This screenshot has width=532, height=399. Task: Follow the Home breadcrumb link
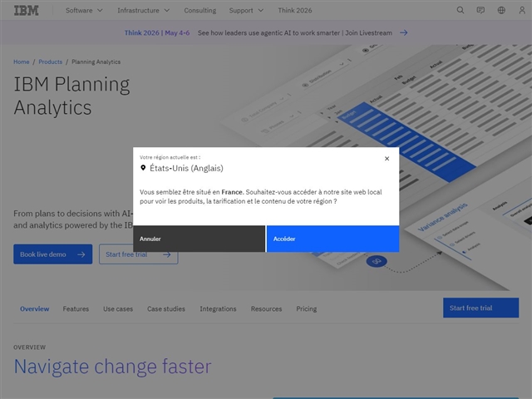pyautogui.click(x=22, y=62)
